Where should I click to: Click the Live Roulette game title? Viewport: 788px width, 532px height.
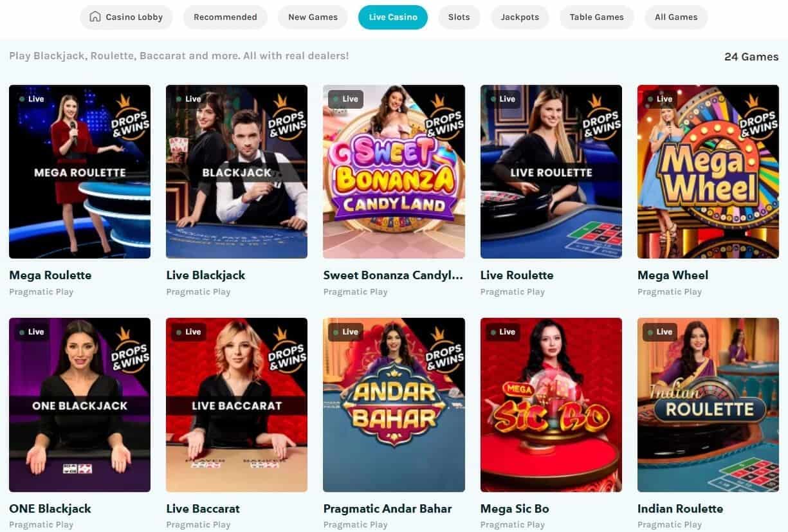pyautogui.click(x=517, y=275)
